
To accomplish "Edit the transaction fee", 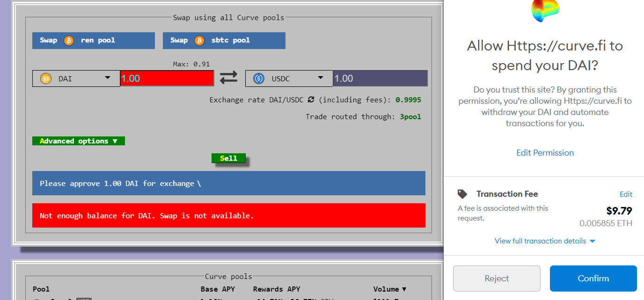I will [626, 194].
